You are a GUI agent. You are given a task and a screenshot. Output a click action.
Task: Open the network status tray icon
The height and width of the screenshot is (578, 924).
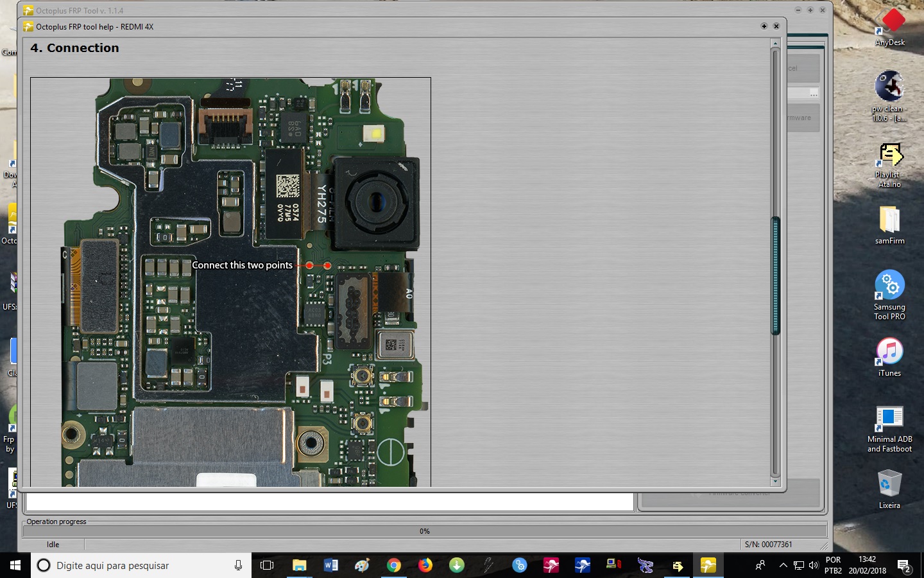(x=799, y=565)
